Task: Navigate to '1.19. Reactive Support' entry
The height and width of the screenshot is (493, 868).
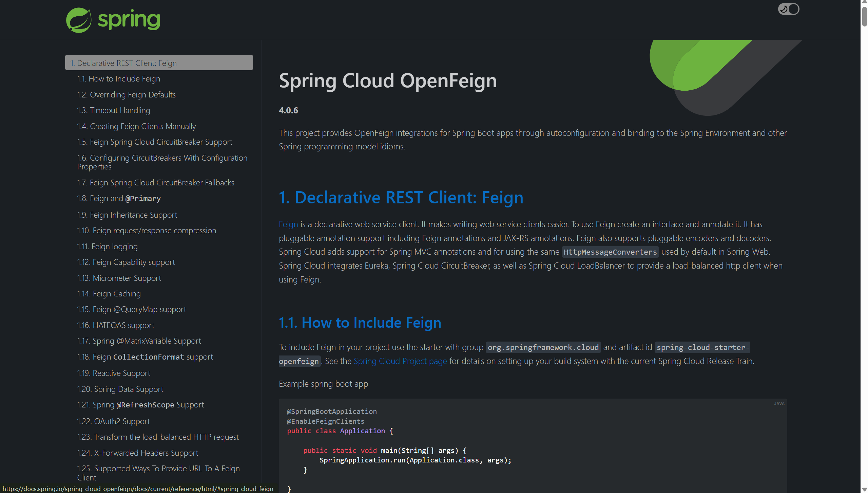Action: (x=113, y=373)
